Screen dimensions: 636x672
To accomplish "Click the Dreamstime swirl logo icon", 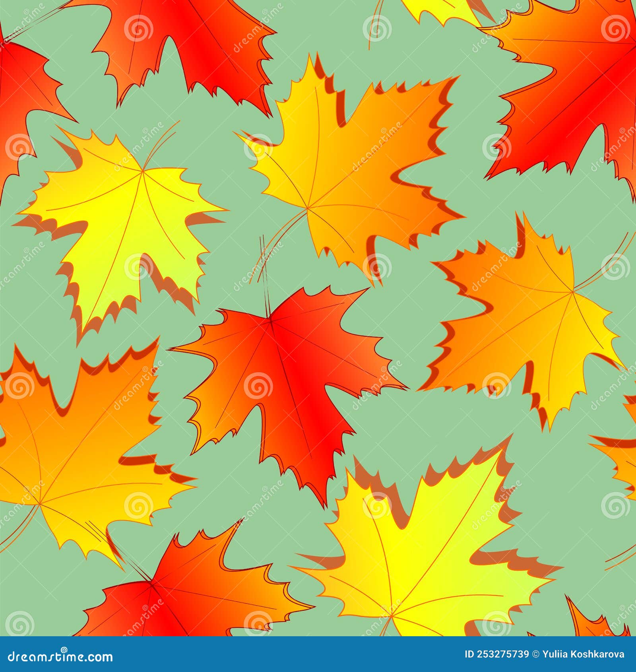I will click(64, 649).
